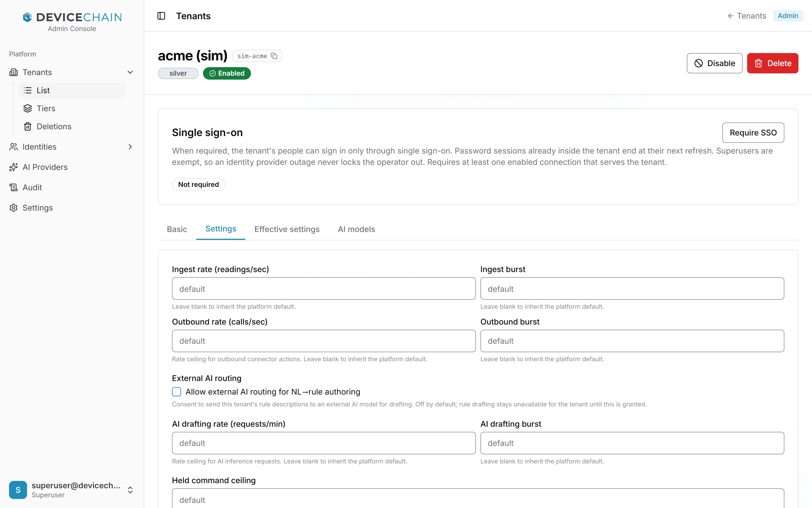Click the green Enabled status badge
Screen dimensions: 812x508
click(227, 73)
